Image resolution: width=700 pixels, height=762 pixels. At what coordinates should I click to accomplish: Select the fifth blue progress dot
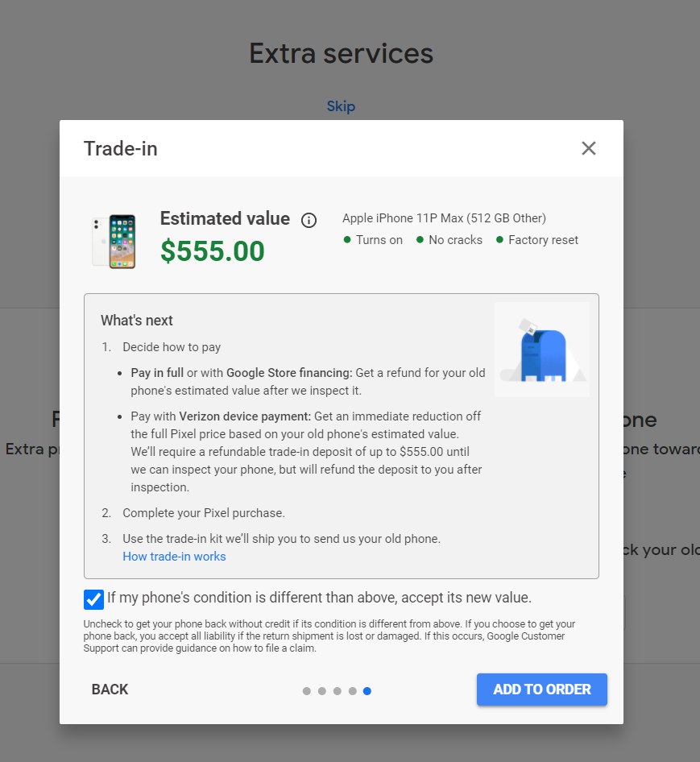pyautogui.click(x=367, y=691)
